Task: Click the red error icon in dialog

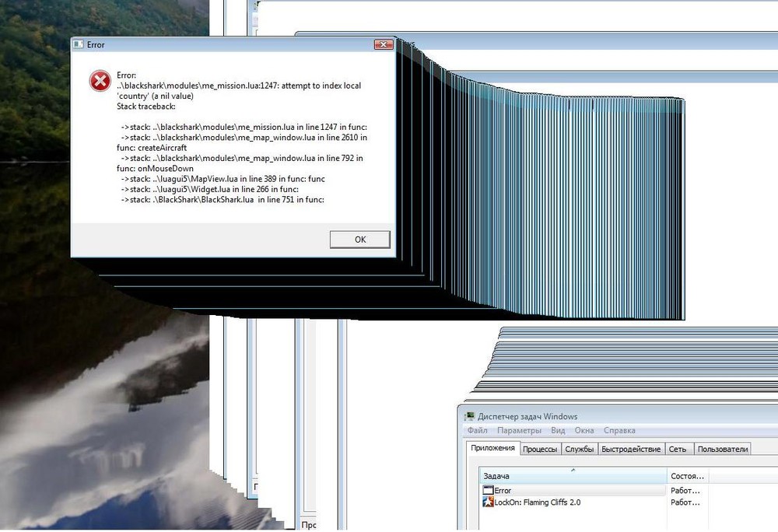Action: pos(100,81)
